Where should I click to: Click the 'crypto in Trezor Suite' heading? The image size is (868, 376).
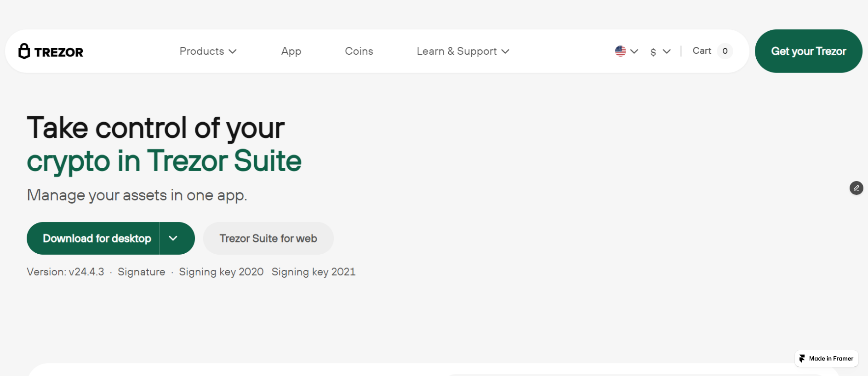coord(164,161)
